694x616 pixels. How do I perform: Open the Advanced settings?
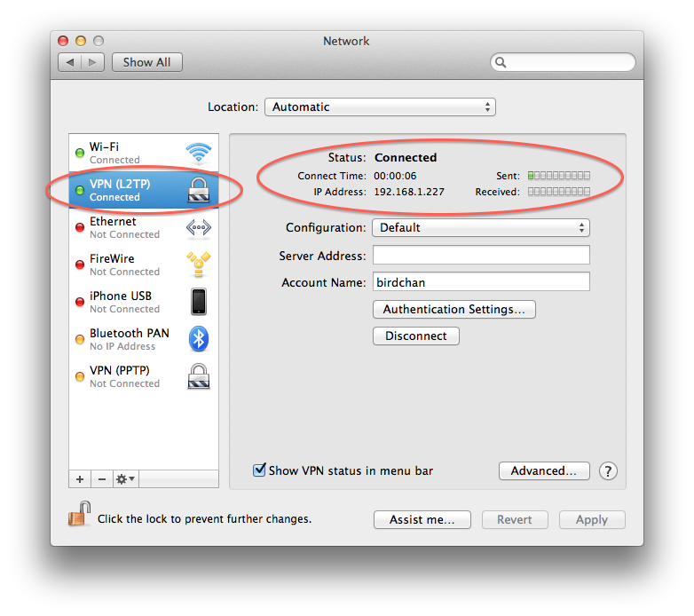(544, 470)
